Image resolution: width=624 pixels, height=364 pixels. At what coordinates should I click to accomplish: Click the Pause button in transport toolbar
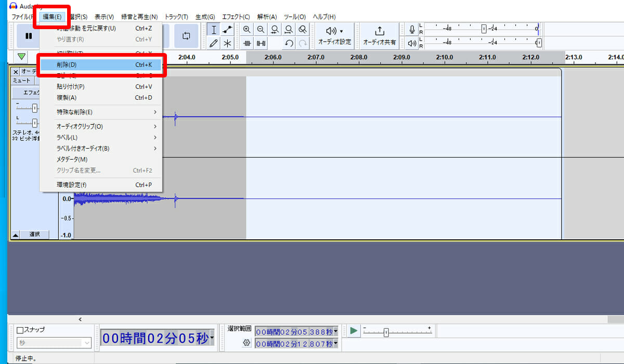point(29,36)
